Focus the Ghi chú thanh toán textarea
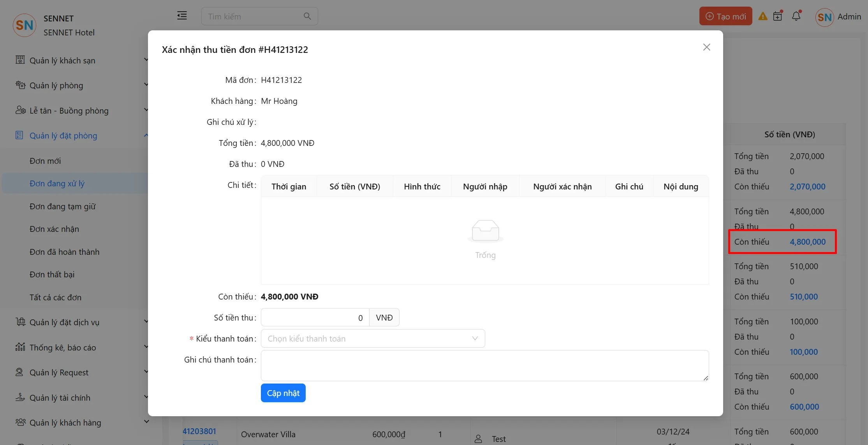 pos(484,365)
